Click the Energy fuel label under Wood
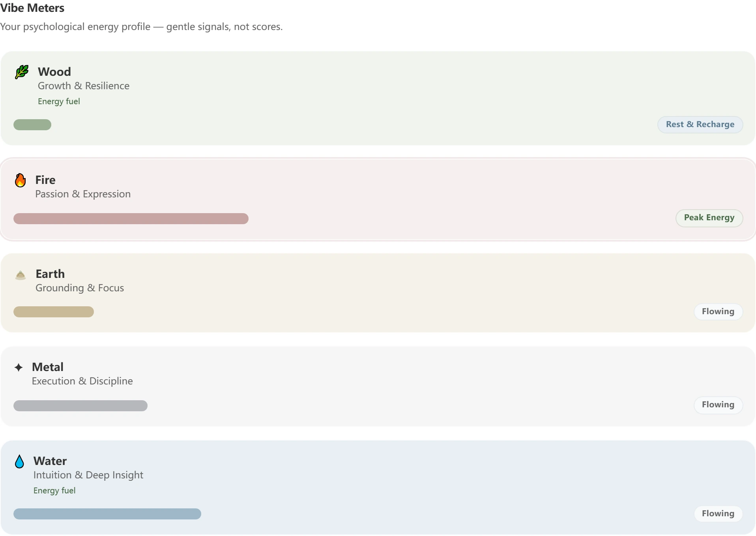756x536 pixels. [59, 101]
